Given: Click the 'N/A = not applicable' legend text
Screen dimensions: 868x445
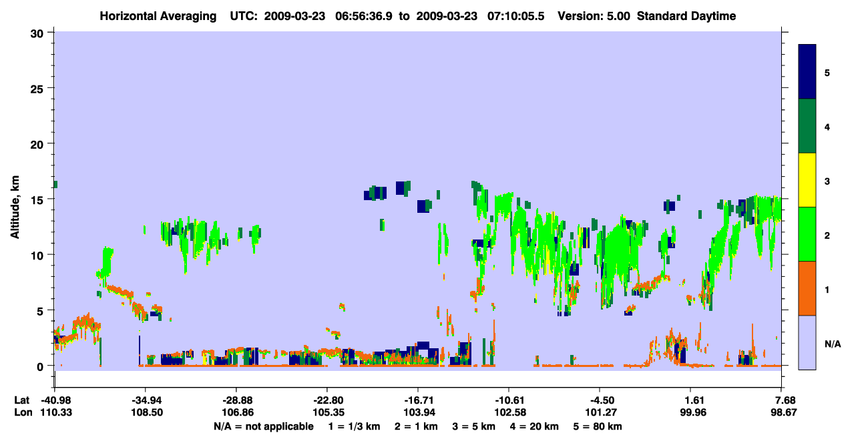Looking at the screenshot, I should tap(264, 426).
